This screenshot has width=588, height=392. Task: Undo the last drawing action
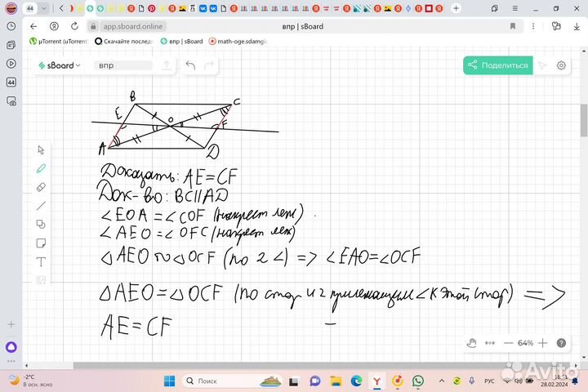190,65
